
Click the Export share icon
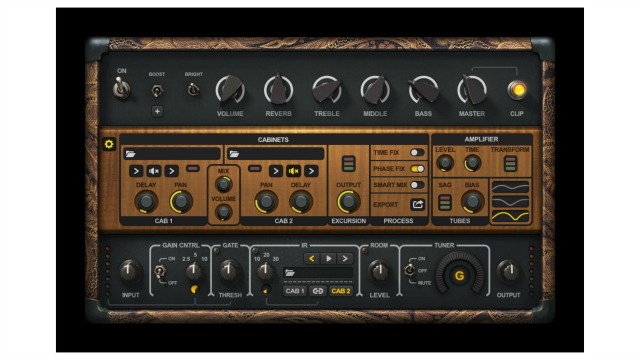pyautogui.click(x=417, y=204)
